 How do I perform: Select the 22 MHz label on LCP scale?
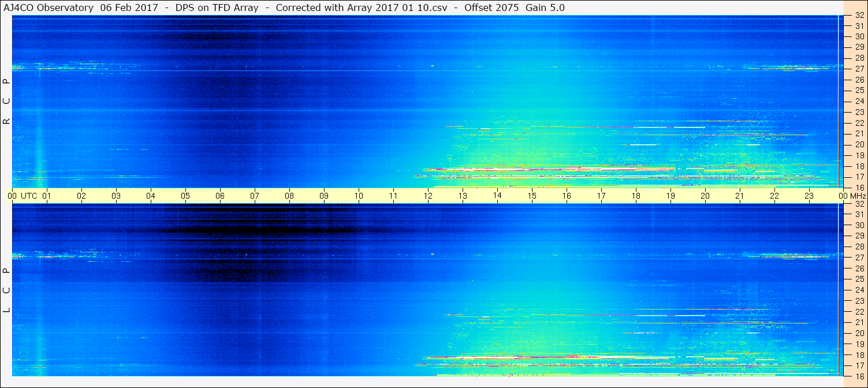tap(859, 312)
